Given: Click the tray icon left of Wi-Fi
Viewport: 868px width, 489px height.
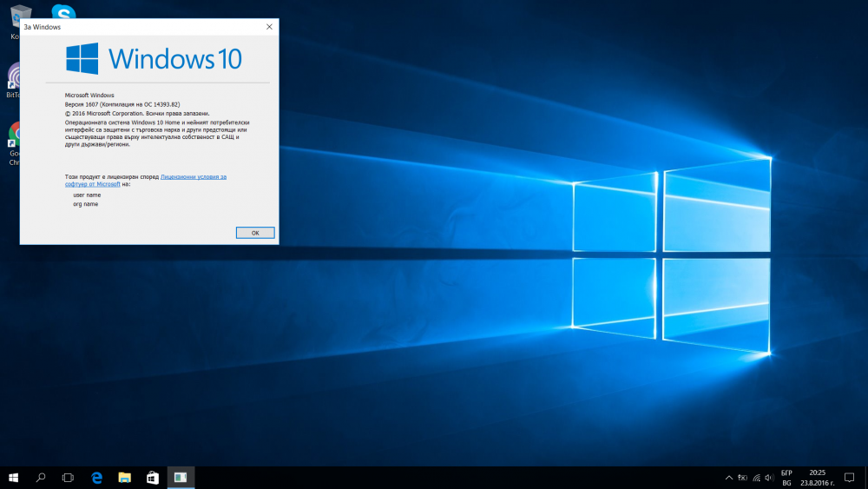Looking at the screenshot, I should (x=742, y=478).
